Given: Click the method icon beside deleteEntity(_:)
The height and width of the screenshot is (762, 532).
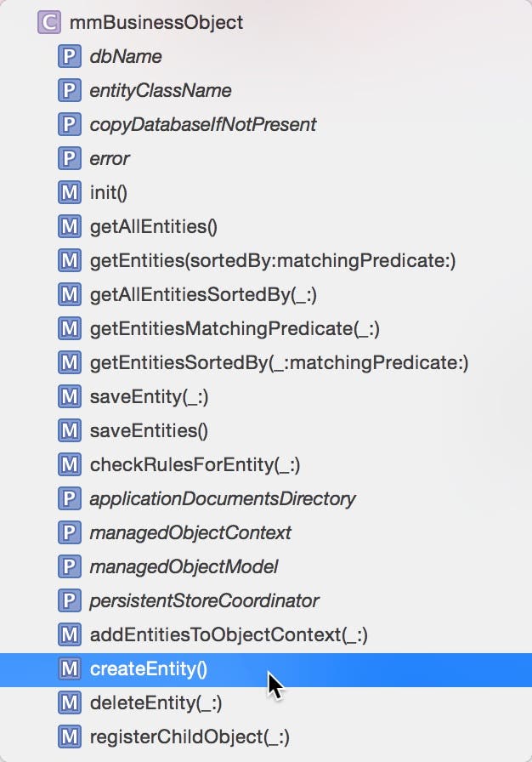Looking at the screenshot, I should [x=70, y=702].
